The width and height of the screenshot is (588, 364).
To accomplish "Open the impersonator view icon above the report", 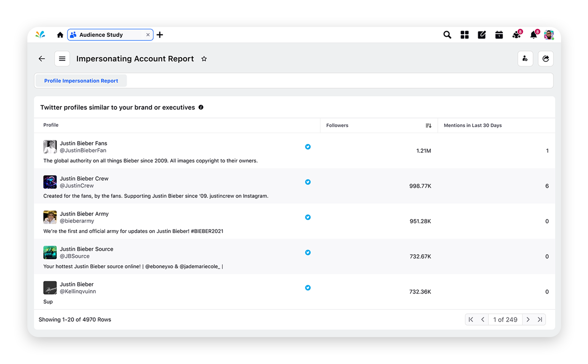I will [x=525, y=58].
